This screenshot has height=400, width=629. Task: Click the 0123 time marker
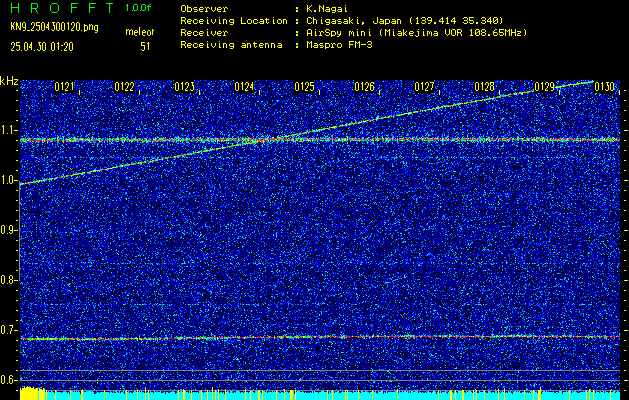click(x=185, y=87)
